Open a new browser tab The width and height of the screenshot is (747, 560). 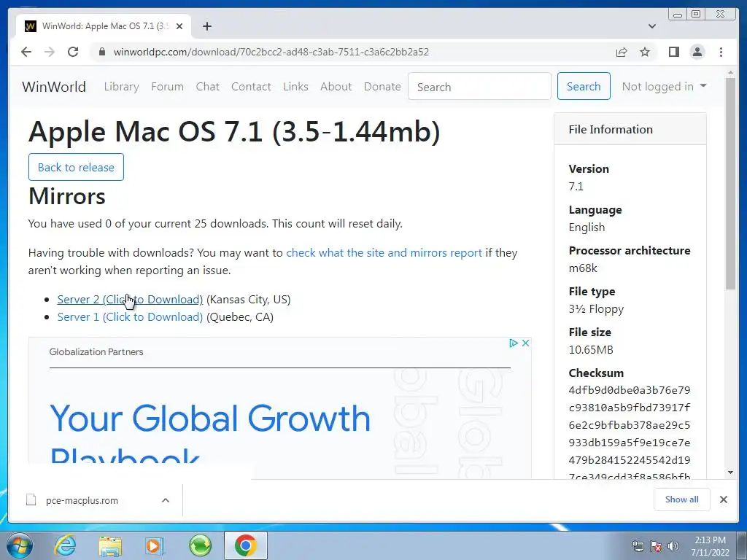[x=206, y=26]
